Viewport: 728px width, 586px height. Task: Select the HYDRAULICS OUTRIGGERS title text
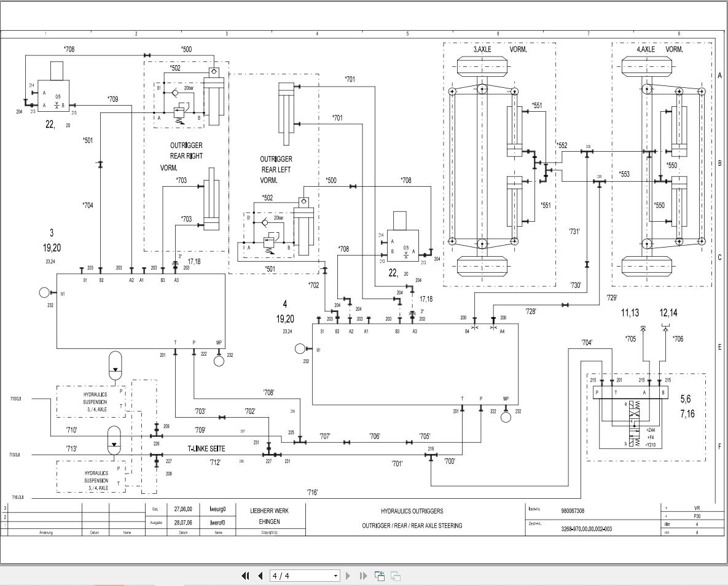click(411, 510)
